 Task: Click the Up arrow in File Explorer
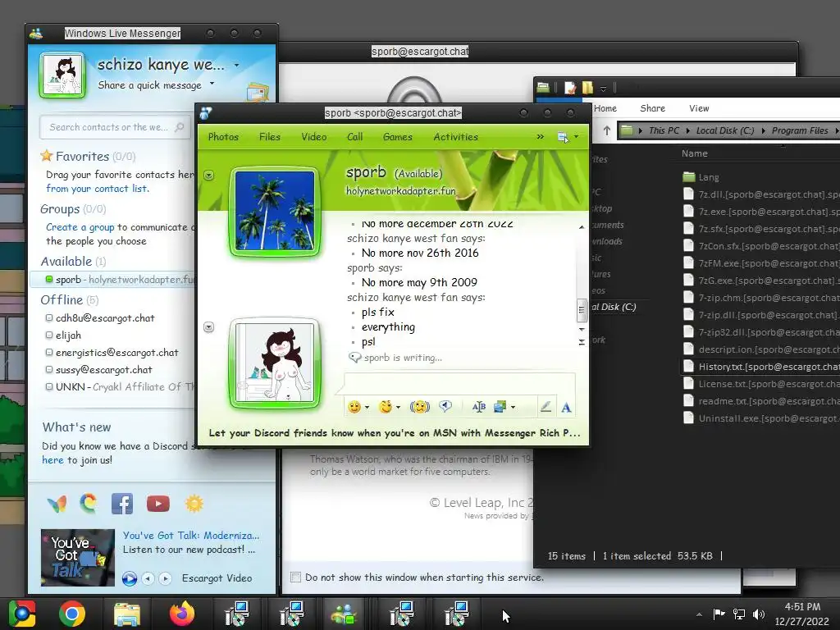pos(606,130)
